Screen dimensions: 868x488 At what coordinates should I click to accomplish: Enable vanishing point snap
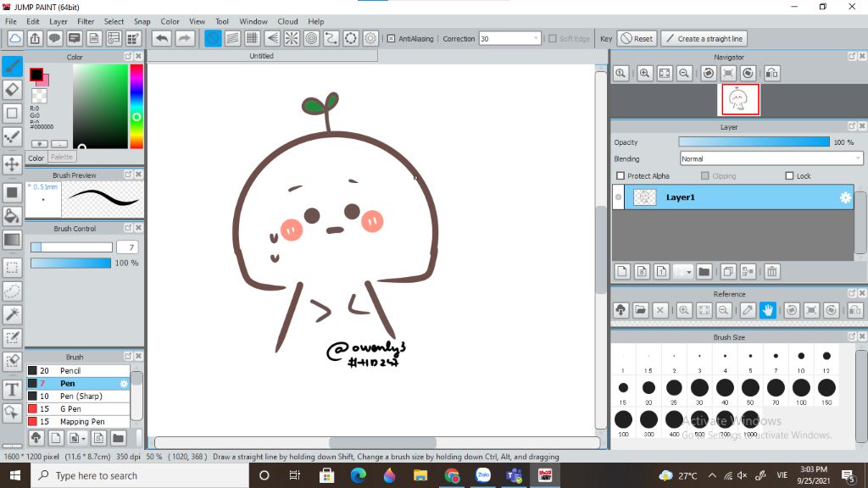[x=272, y=39]
